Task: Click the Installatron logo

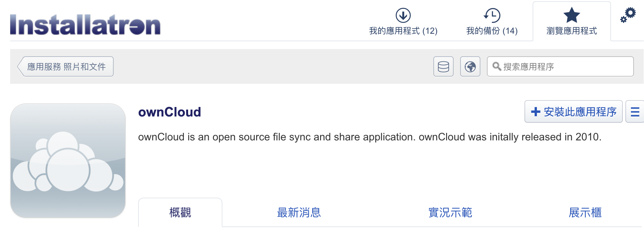Action: point(85,25)
